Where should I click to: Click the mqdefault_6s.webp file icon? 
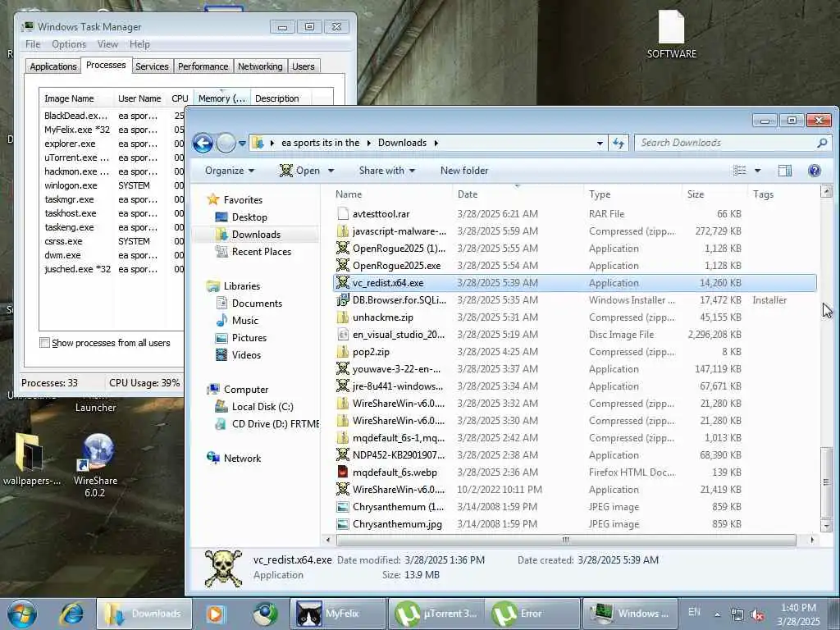[343, 472]
